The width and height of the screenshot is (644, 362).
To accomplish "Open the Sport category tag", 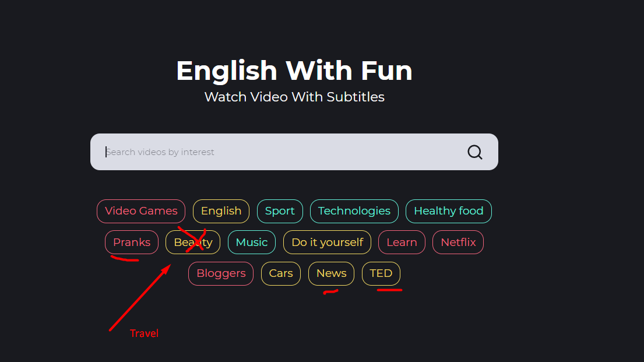I will 280,211.
